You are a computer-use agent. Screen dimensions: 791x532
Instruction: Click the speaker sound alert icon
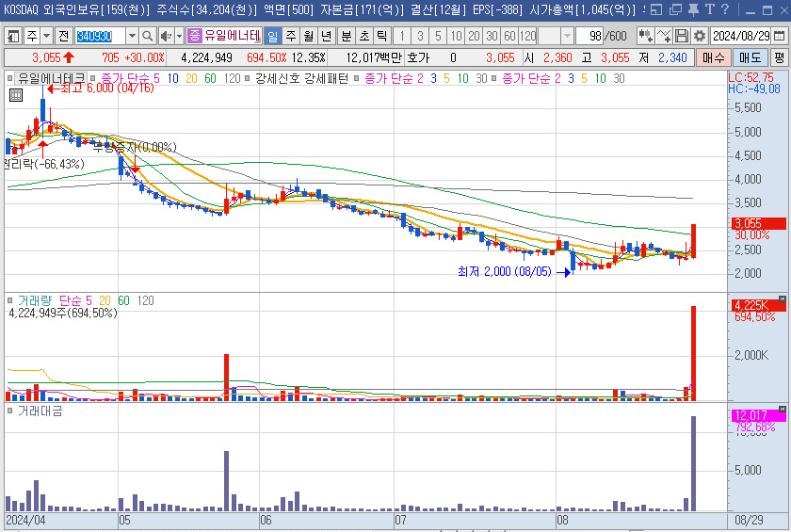tap(166, 36)
